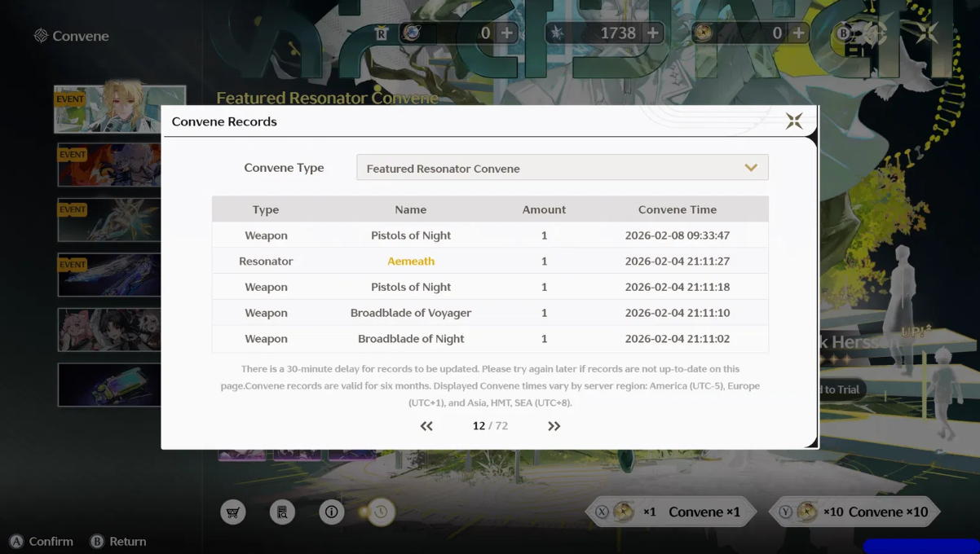Add more of the first currency
This screenshot has height=554, width=980.
(507, 33)
